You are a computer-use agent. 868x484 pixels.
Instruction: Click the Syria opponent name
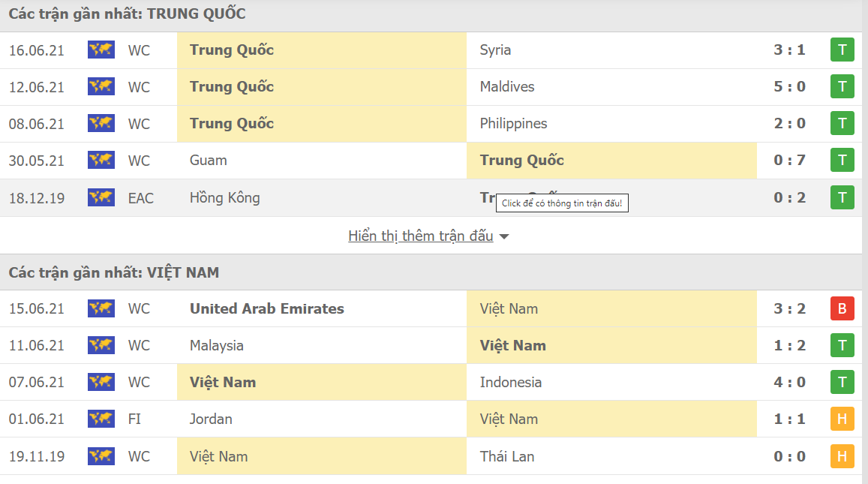[495, 50]
